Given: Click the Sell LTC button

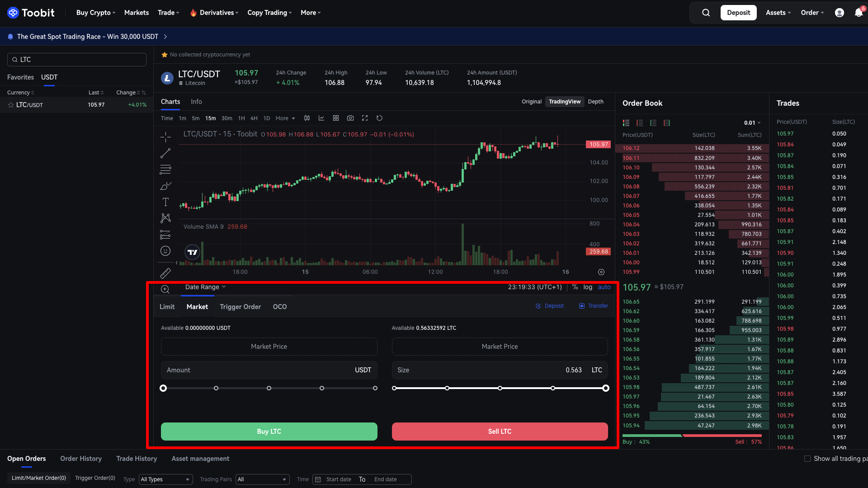Looking at the screenshot, I should click(x=500, y=432).
